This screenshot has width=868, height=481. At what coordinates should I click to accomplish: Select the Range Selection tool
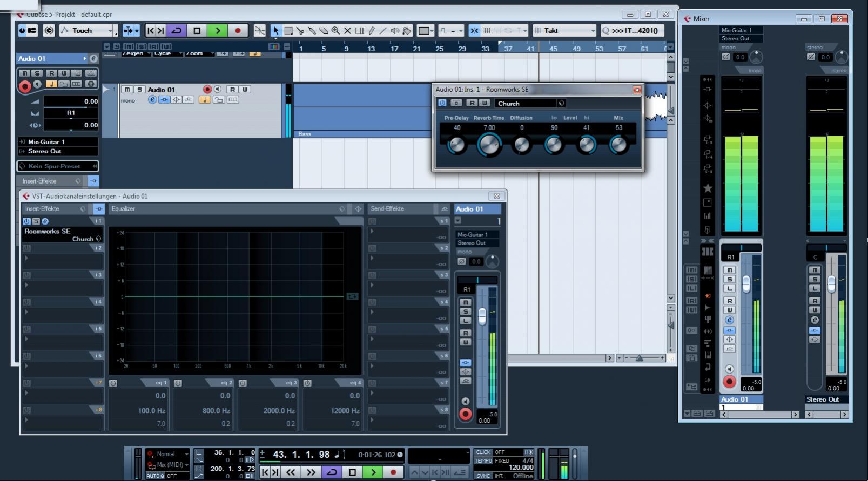[x=288, y=31]
